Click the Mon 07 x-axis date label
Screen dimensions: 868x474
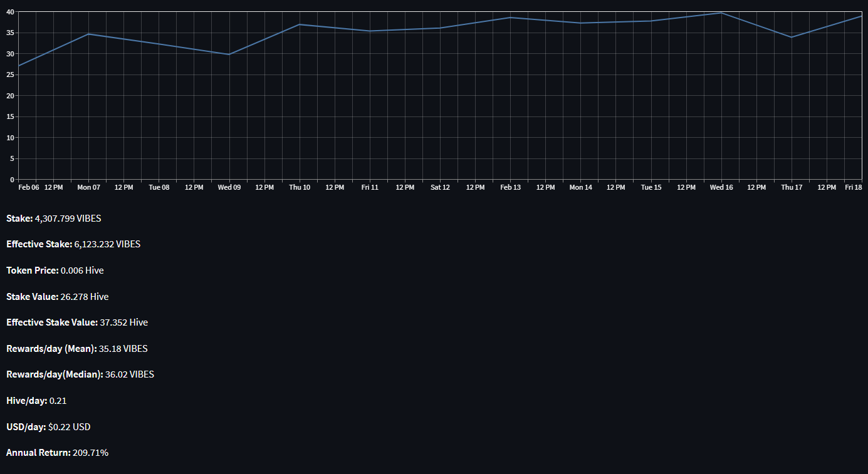88,187
